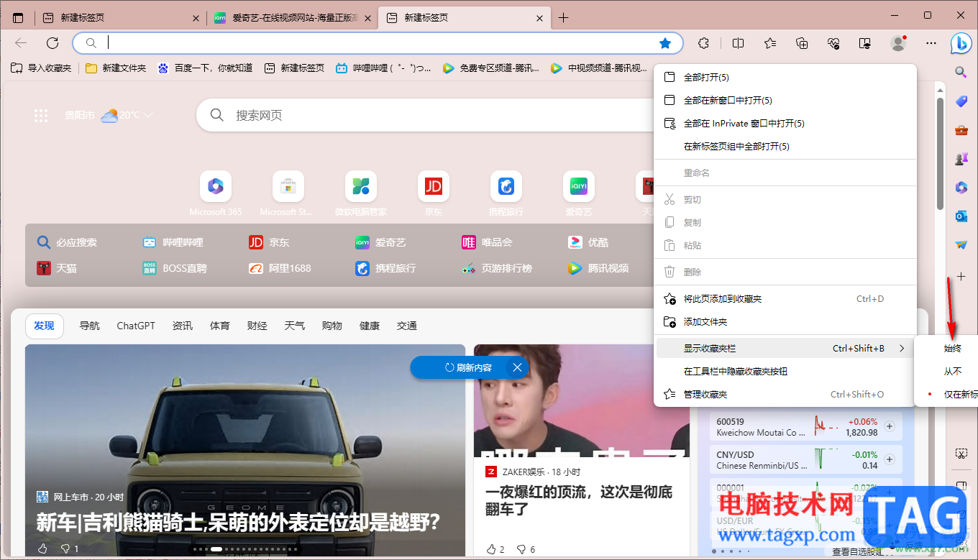Screen dimensions: 978x560
Task: Open the Extensions puzzle icon
Action: click(704, 43)
